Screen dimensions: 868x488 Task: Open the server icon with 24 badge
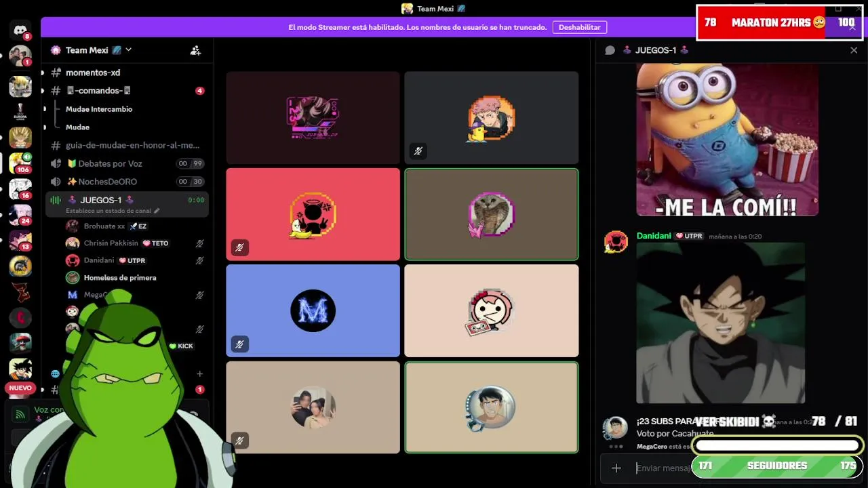point(20,214)
